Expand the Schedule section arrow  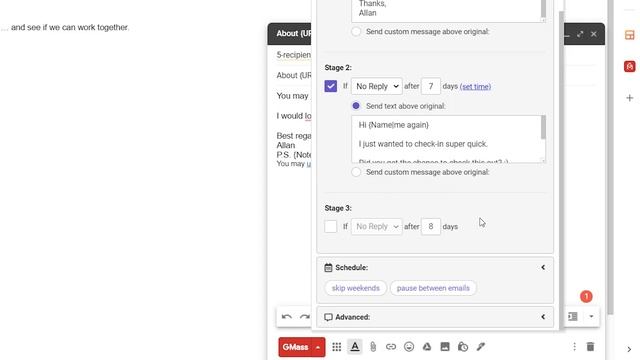click(x=543, y=267)
